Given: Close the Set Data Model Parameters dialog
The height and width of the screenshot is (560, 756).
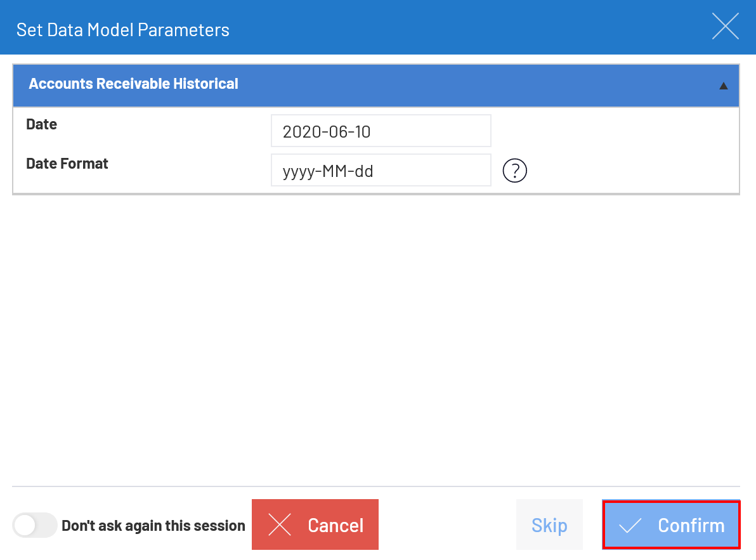Looking at the screenshot, I should point(725,27).
